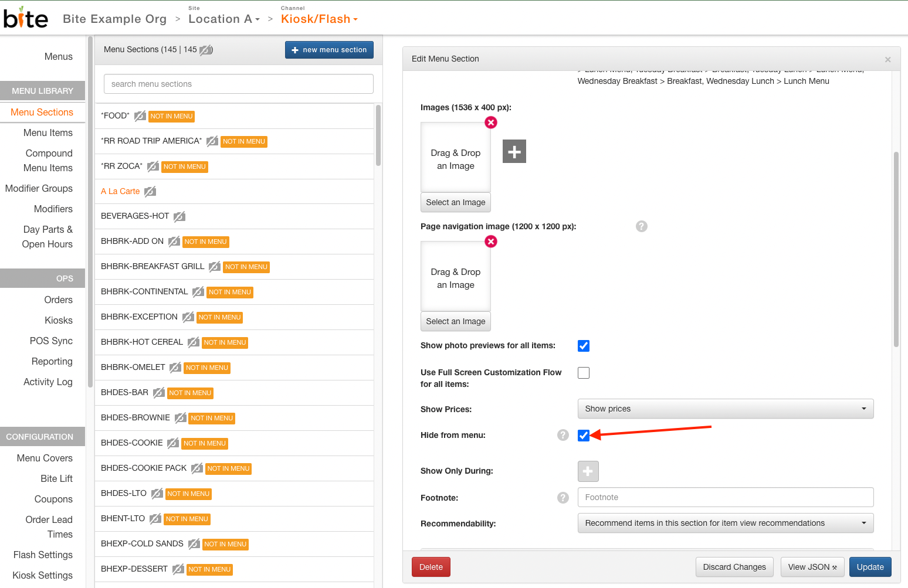Open help icon next to Footnote
The image size is (908, 588).
[x=563, y=498]
